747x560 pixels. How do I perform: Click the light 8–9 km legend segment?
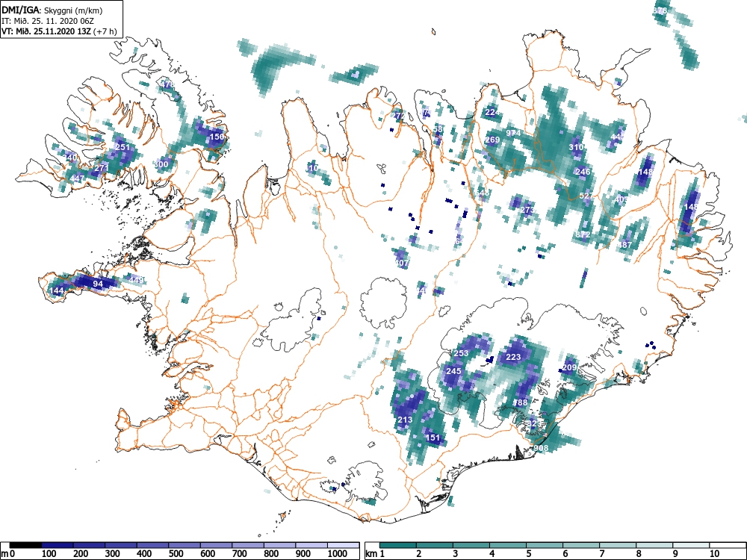point(655,545)
